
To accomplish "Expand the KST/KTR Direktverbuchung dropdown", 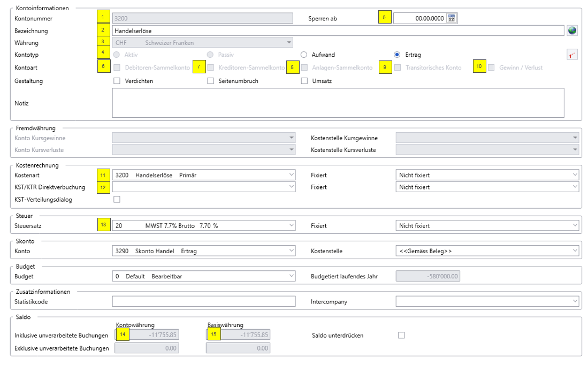I will tap(204, 187).
